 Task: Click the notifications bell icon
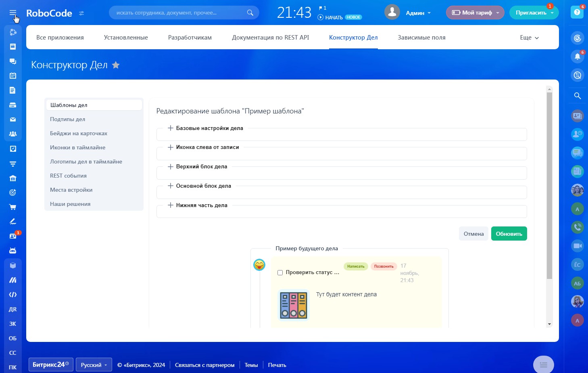point(577,57)
